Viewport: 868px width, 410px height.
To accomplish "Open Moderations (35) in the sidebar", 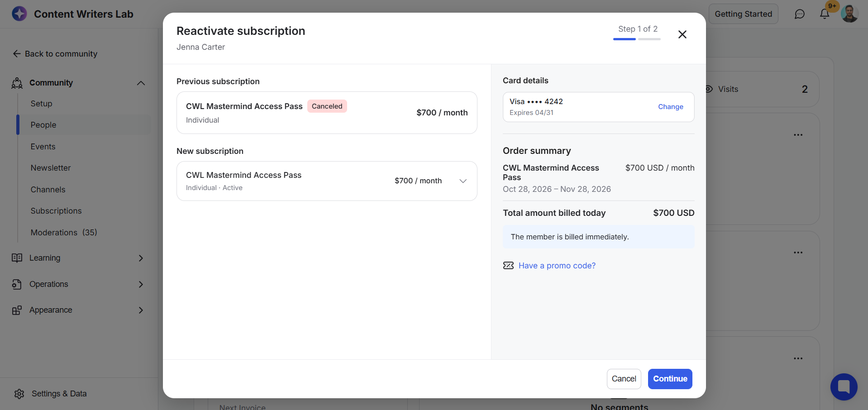I will click(64, 233).
